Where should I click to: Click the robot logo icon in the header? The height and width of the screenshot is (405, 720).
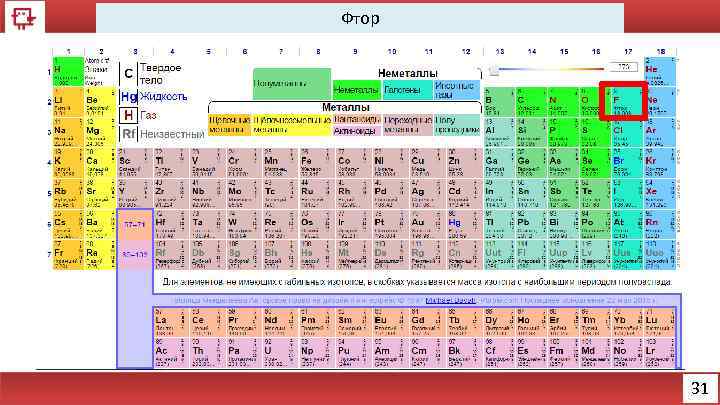22,18
